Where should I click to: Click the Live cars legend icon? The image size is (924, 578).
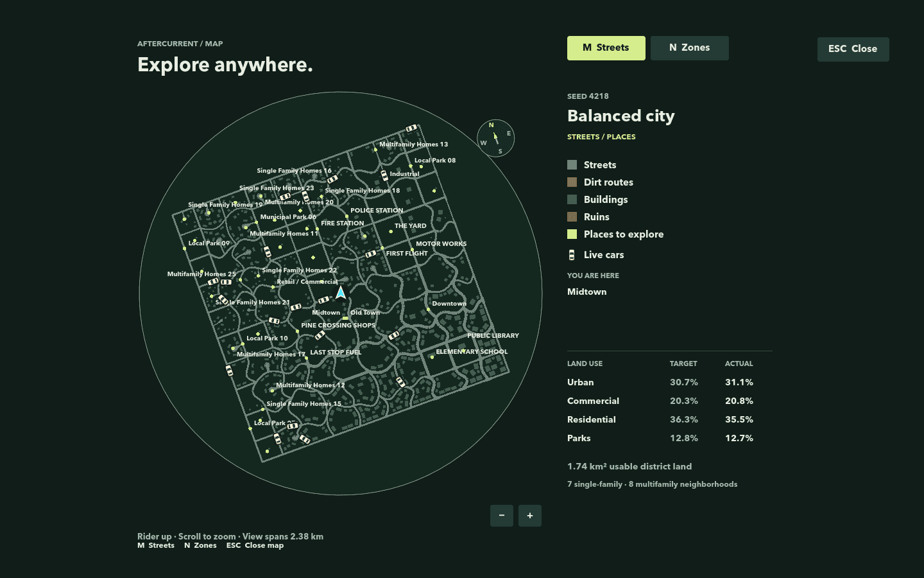[x=572, y=255]
